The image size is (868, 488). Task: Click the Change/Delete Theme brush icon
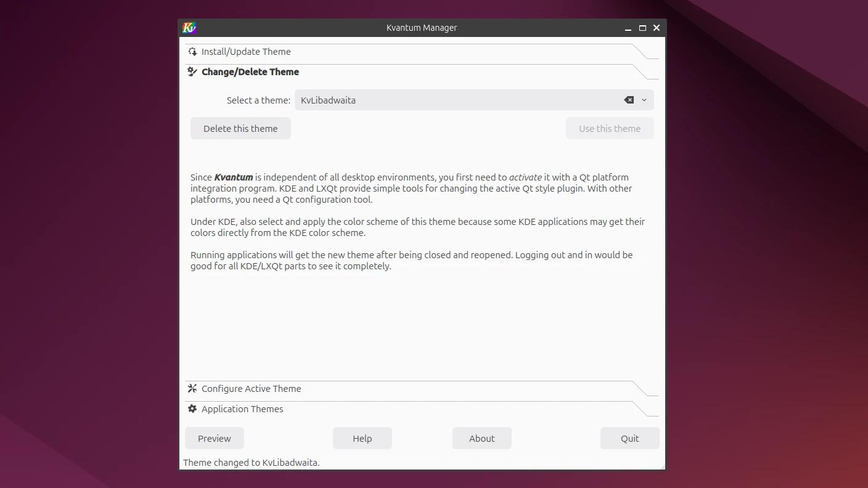coord(192,72)
